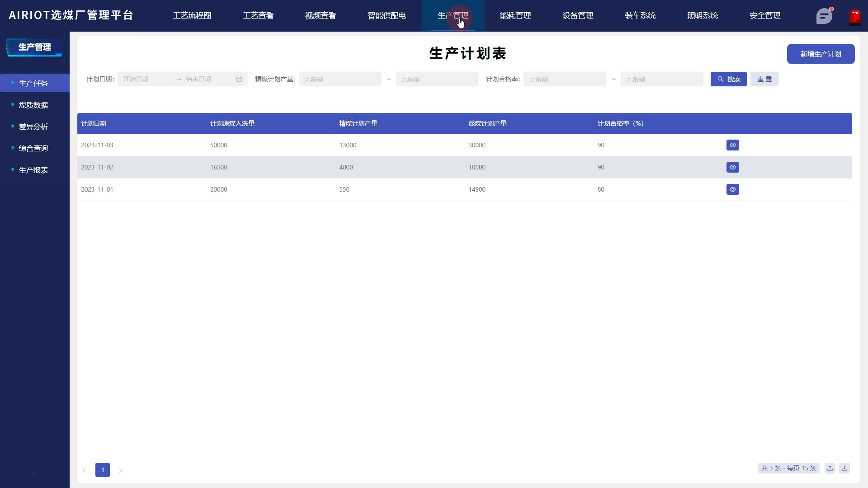This screenshot has height=488, width=868.
Task: Select the 生产管理 top menu
Action: tap(453, 15)
